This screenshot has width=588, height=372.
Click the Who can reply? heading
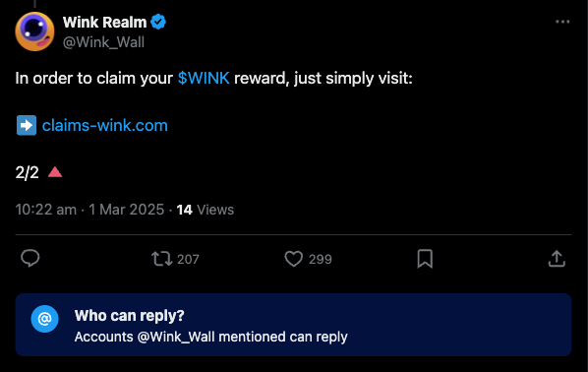click(x=130, y=315)
